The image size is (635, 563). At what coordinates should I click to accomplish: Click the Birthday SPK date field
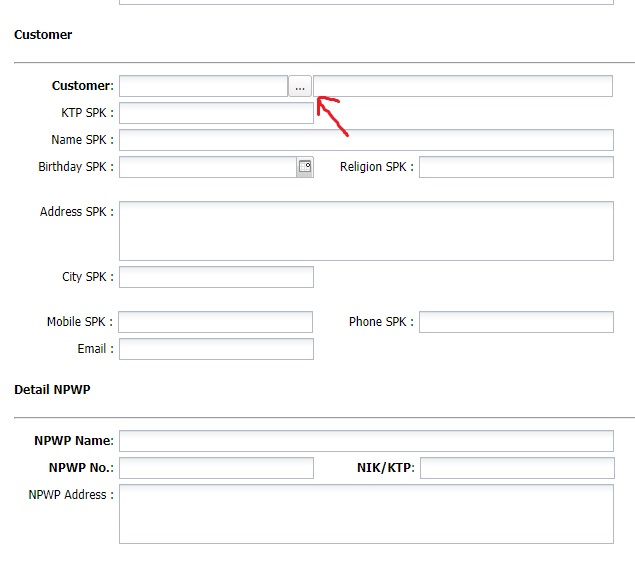pos(207,167)
